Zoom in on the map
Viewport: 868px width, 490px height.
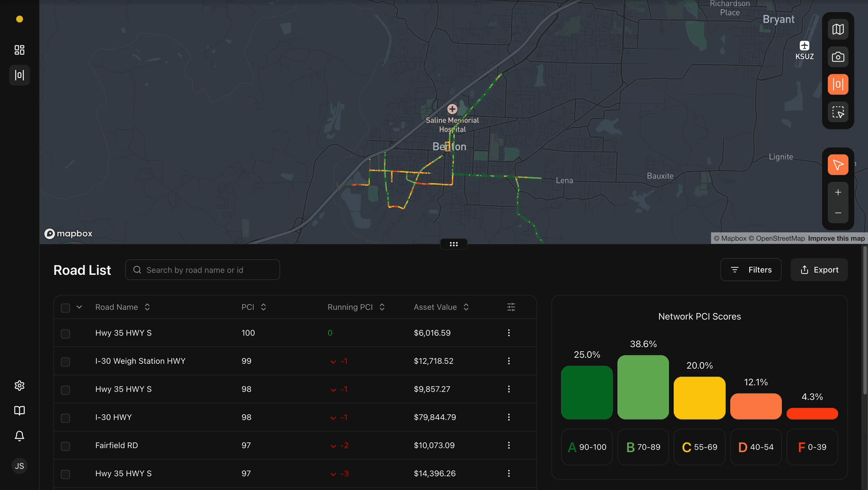point(838,192)
